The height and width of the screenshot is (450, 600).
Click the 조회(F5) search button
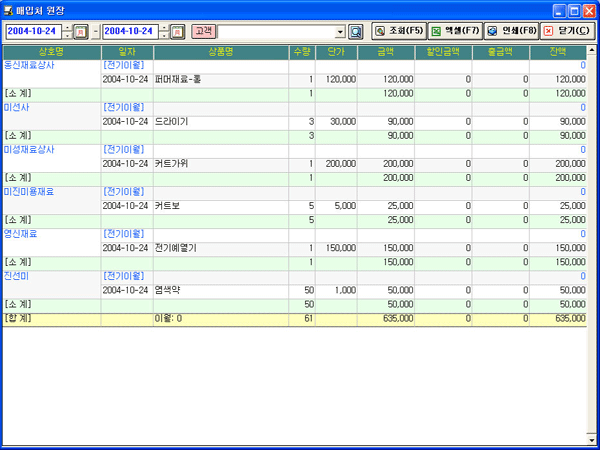(399, 31)
